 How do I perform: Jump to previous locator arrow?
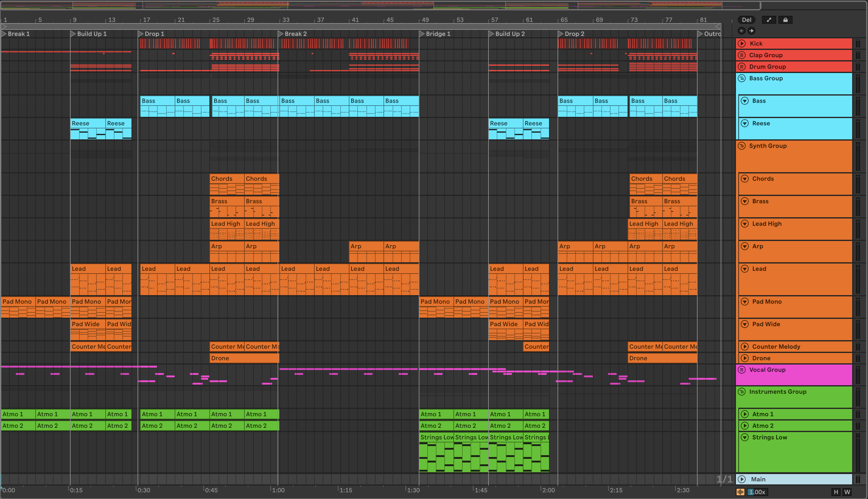coord(741,31)
